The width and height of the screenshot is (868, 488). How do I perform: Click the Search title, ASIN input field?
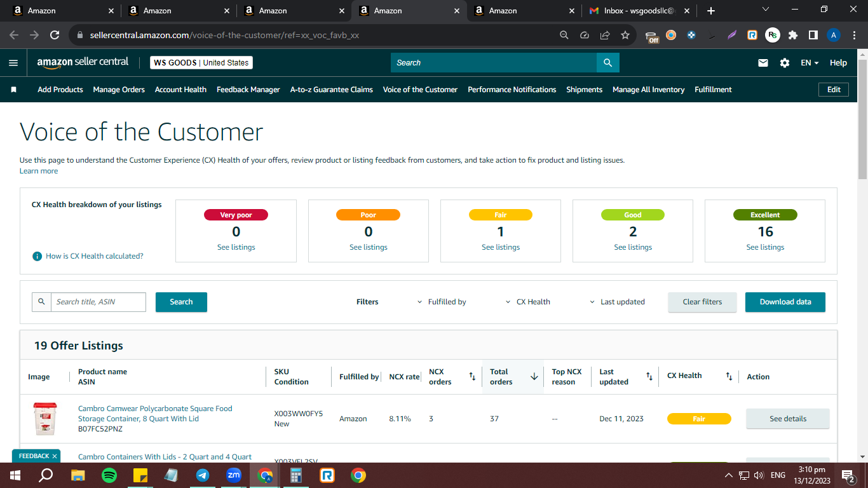pos(98,302)
